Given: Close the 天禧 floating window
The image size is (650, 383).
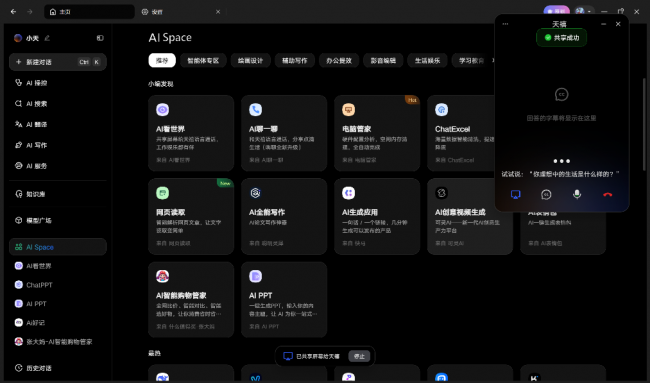Looking at the screenshot, I should pyautogui.click(x=618, y=24).
